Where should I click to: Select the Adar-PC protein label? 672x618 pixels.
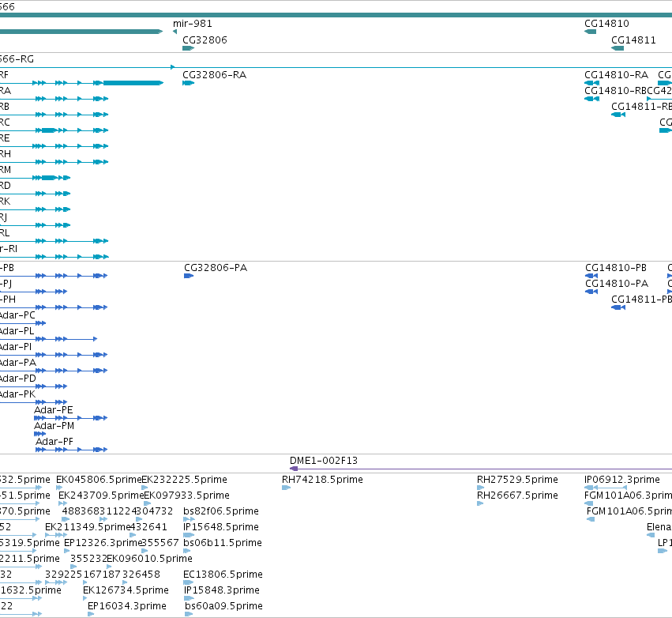pos(17,315)
